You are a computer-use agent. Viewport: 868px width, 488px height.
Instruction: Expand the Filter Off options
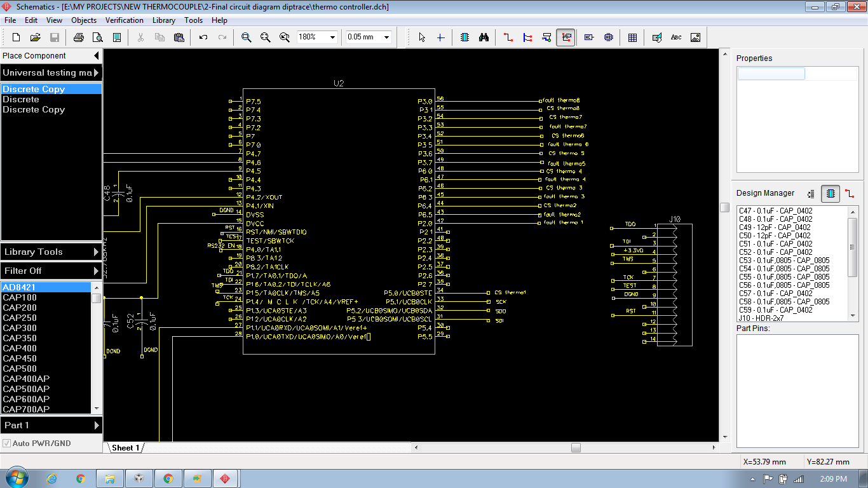[51, 271]
